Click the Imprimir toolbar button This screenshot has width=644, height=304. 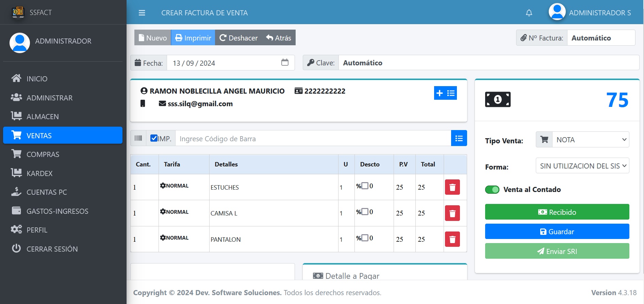point(193,38)
